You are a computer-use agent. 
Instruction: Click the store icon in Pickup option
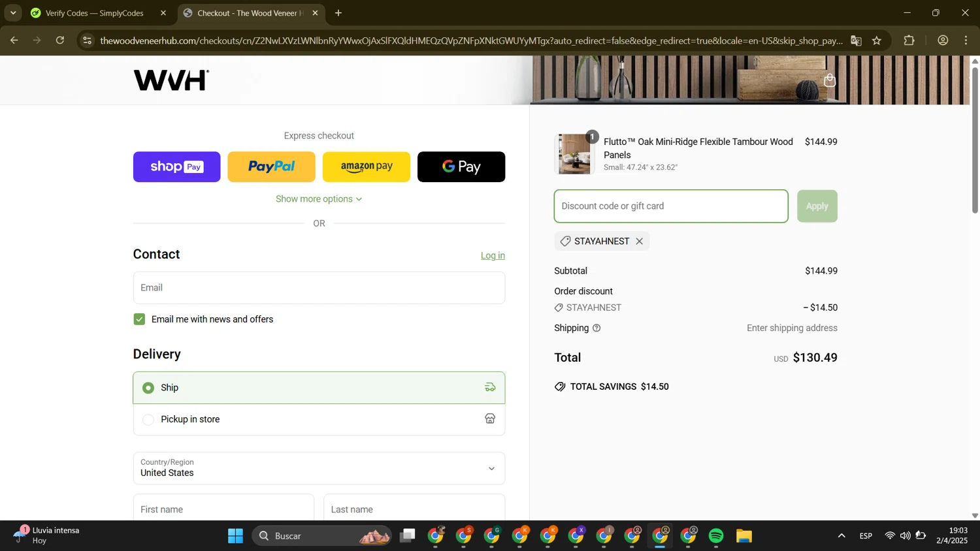[490, 419]
